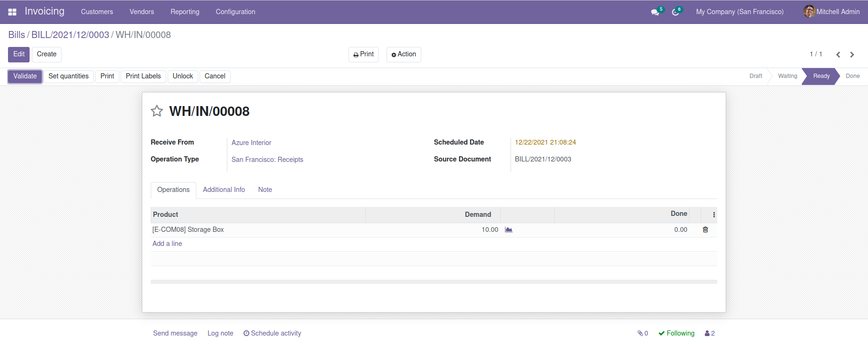Go to the previous record arrow
Screen dimensions: 868x352
point(838,54)
